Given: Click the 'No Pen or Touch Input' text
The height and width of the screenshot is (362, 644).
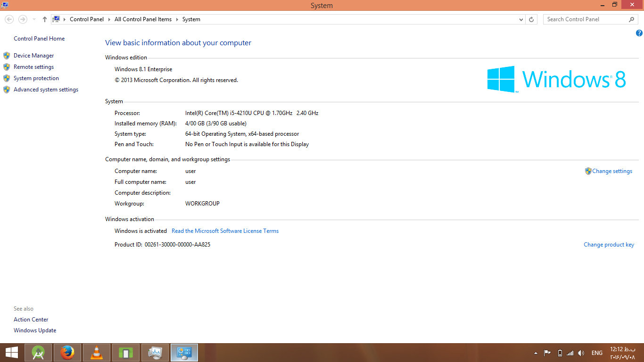Looking at the screenshot, I should click(247, 144).
